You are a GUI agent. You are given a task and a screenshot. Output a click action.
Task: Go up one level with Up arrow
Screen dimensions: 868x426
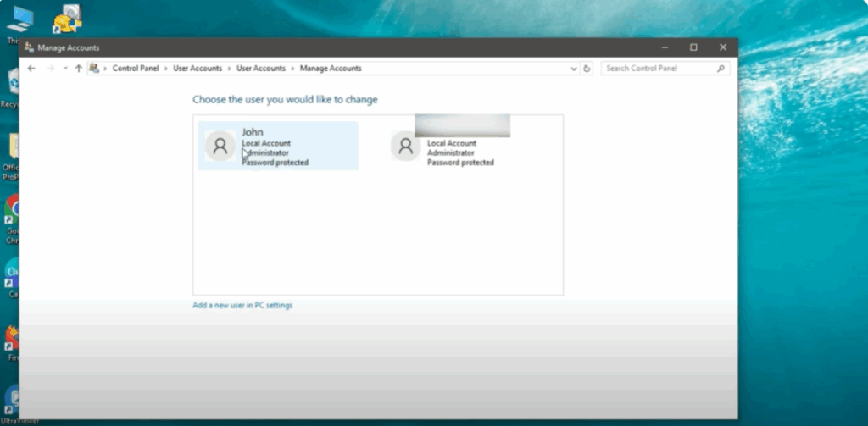point(79,69)
